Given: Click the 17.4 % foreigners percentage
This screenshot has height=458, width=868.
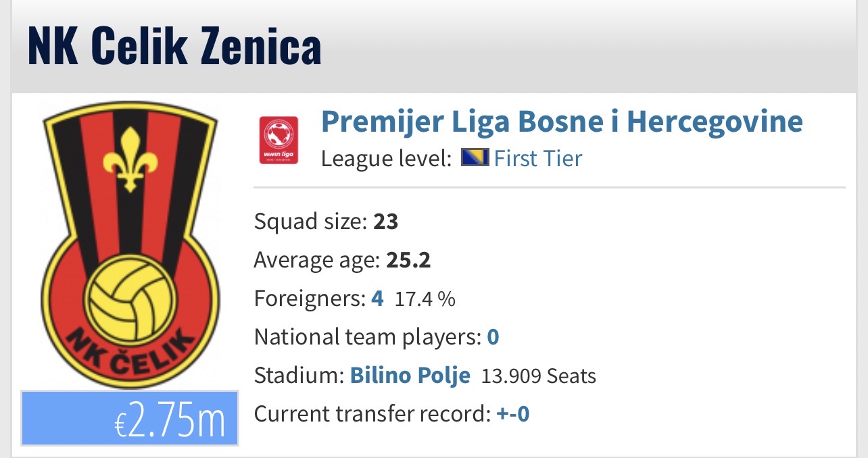Looking at the screenshot, I should [425, 299].
